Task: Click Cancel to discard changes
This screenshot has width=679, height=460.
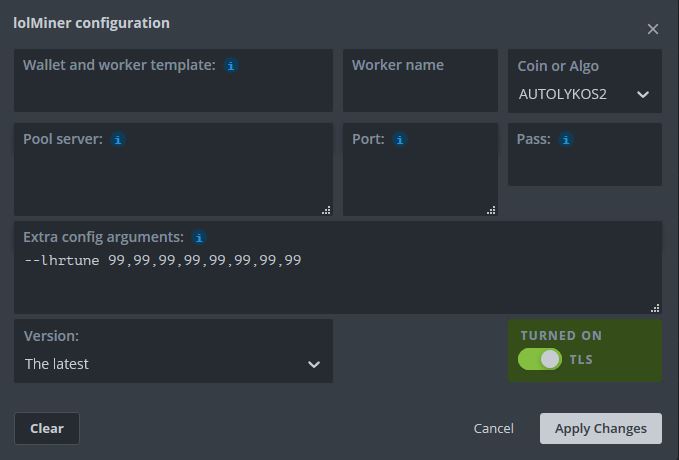Action: click(x=494, y=428)
